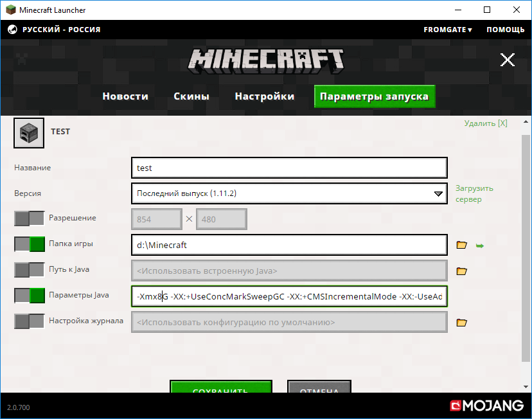Screen dimensions: 532x419
Task: Click the Название text field
Action: click(288, 168)
